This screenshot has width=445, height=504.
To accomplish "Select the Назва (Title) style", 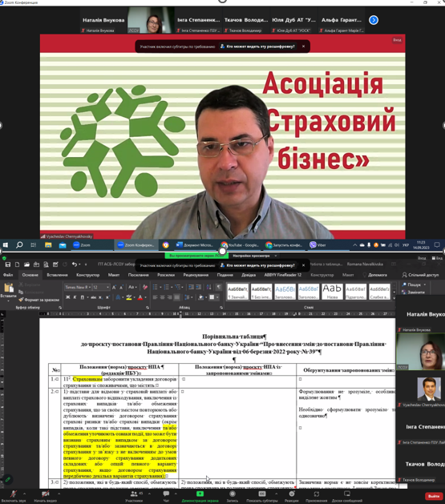I will [332, 292].
